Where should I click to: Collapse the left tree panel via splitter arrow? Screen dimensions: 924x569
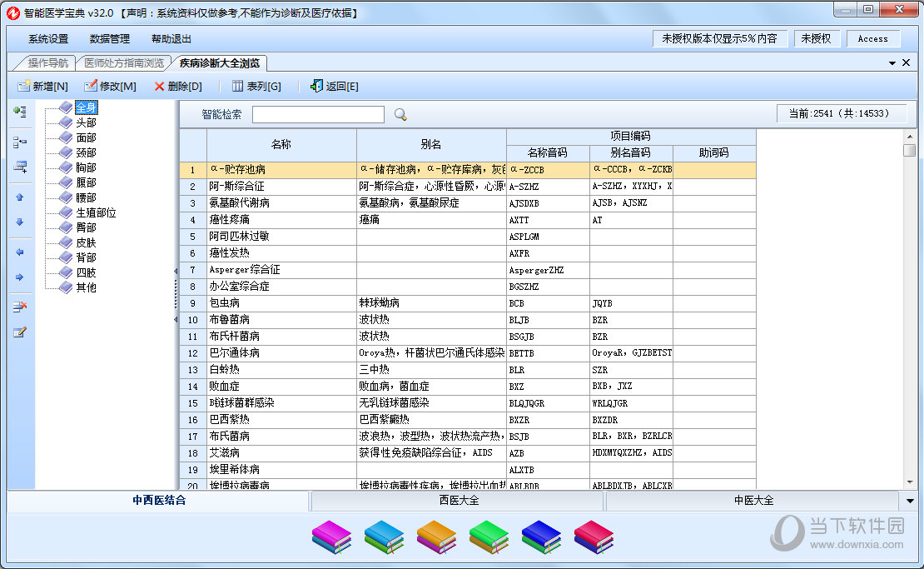point(176,272)
